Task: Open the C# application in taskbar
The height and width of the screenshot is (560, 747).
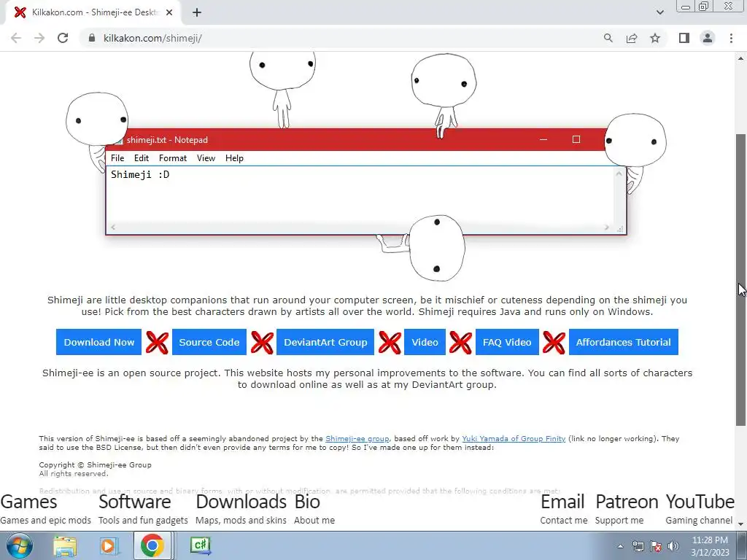Action: point(200,545)
